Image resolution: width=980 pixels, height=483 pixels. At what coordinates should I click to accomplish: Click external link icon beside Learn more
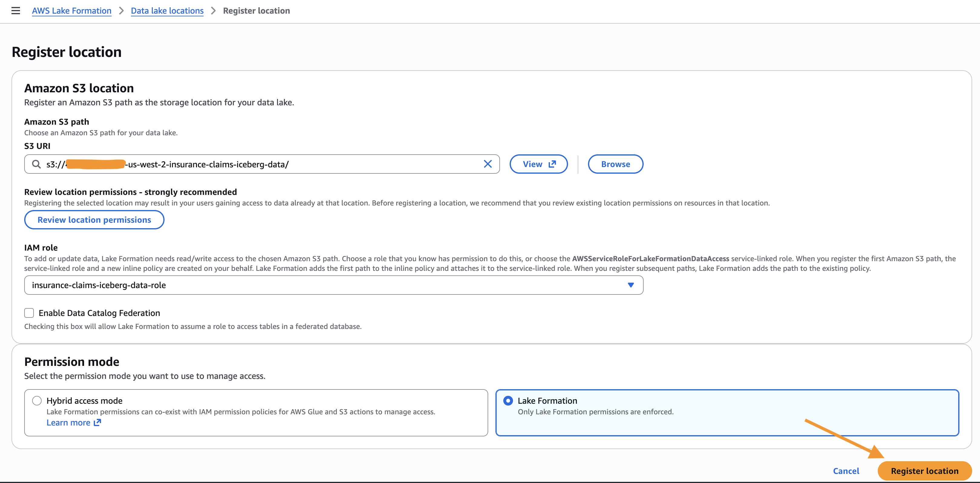[97, 422]
